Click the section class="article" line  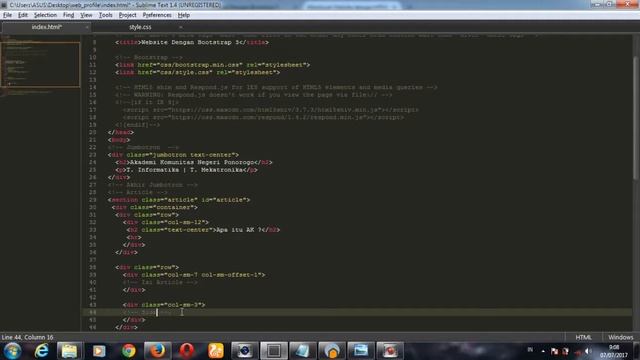179,200
